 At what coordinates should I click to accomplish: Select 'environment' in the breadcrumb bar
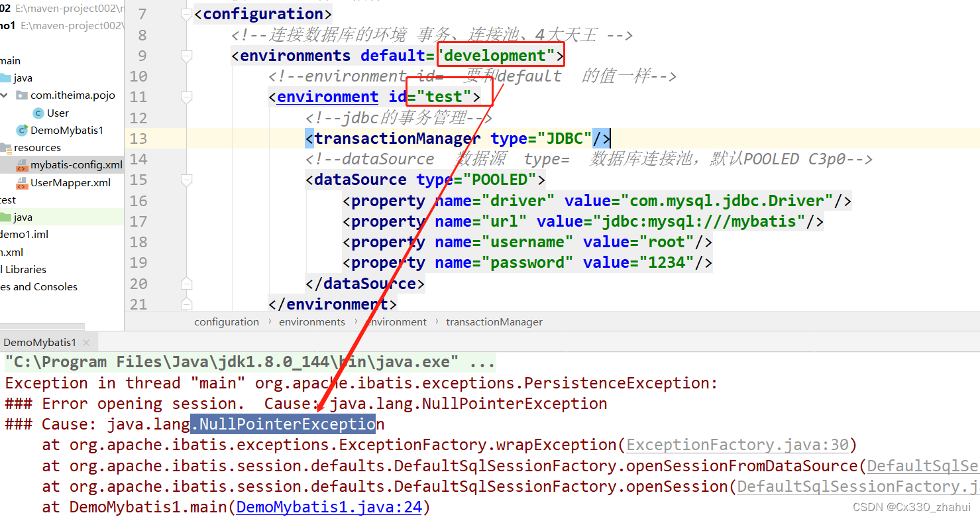[x=396, y=322]
